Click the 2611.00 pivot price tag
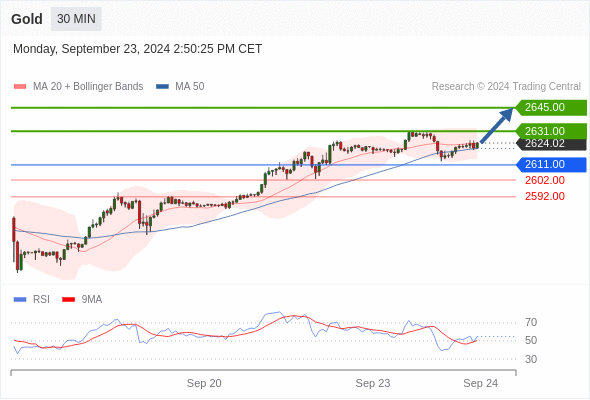This screenshot has height=400, width=590. 551,165
